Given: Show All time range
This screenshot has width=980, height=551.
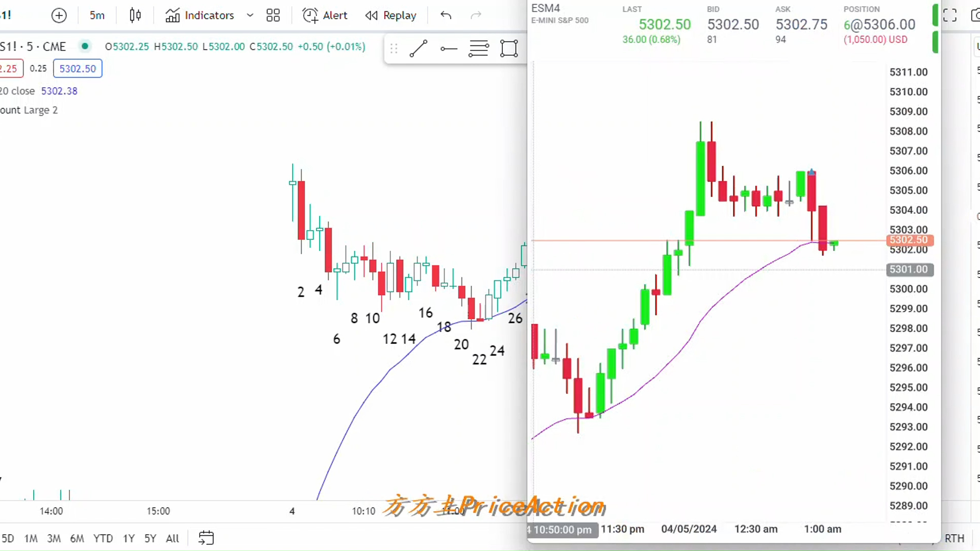Looking at the screenshot, I should coord(173,538).
